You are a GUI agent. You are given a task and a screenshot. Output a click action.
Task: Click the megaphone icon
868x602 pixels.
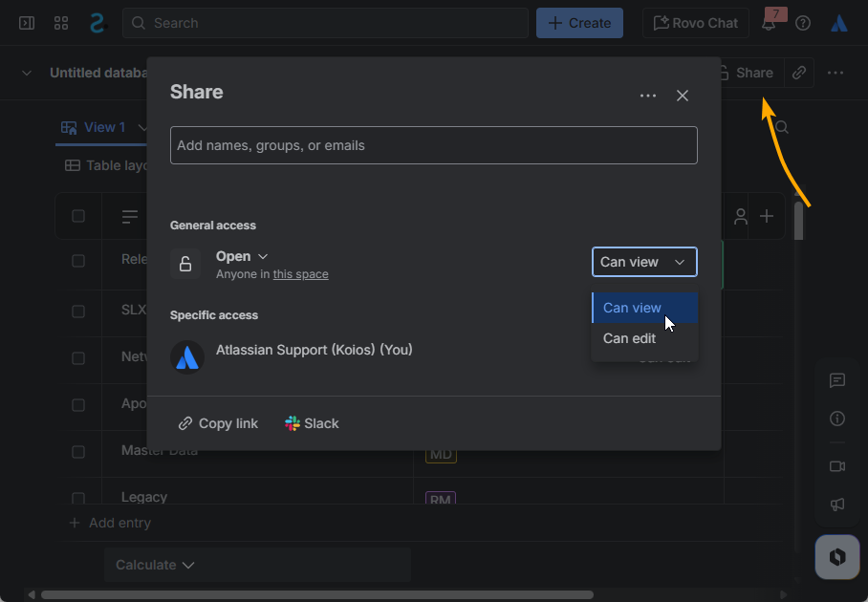[837, 505]
